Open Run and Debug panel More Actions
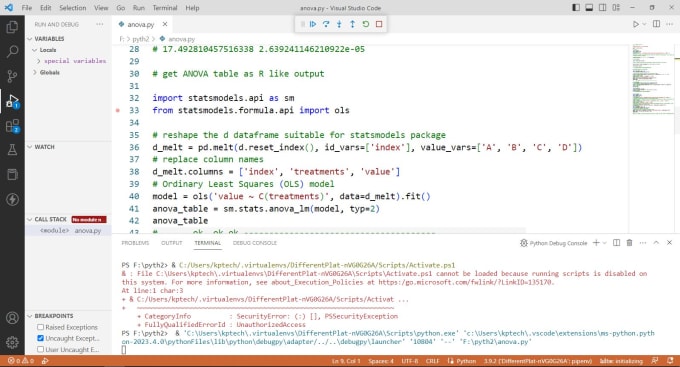 [x=100, y=24]
